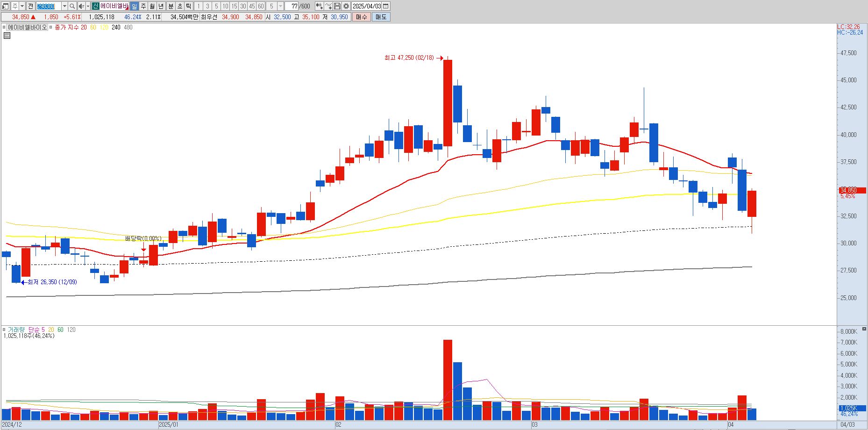Select daily 일 chart period
This screenshot has width=868, height=430.
[135, 6]
